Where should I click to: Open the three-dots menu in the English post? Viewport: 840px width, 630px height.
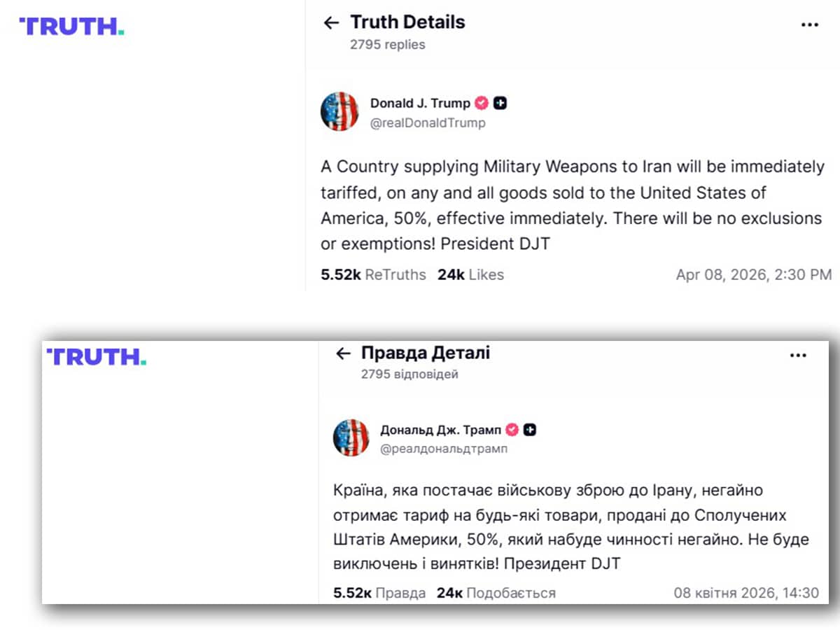(809, 24)
